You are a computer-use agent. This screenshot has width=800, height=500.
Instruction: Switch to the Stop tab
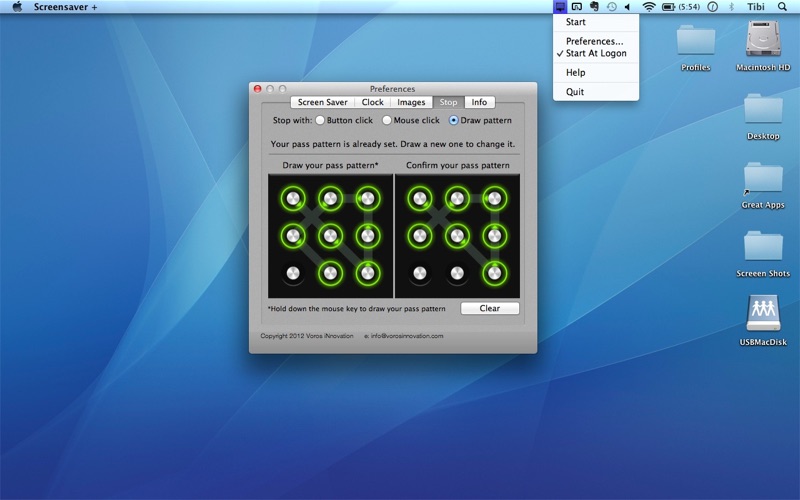(448, 102)
